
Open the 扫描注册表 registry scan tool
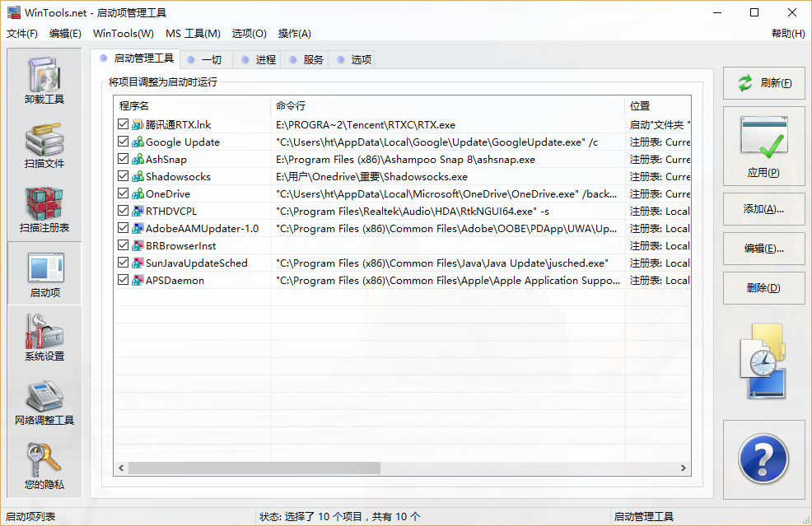tap(44, 209)
